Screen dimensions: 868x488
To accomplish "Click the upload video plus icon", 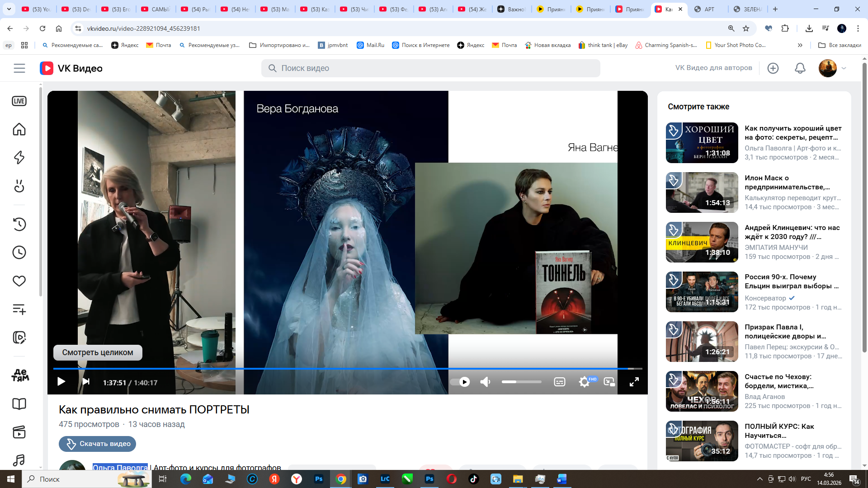I will [773, 68].
